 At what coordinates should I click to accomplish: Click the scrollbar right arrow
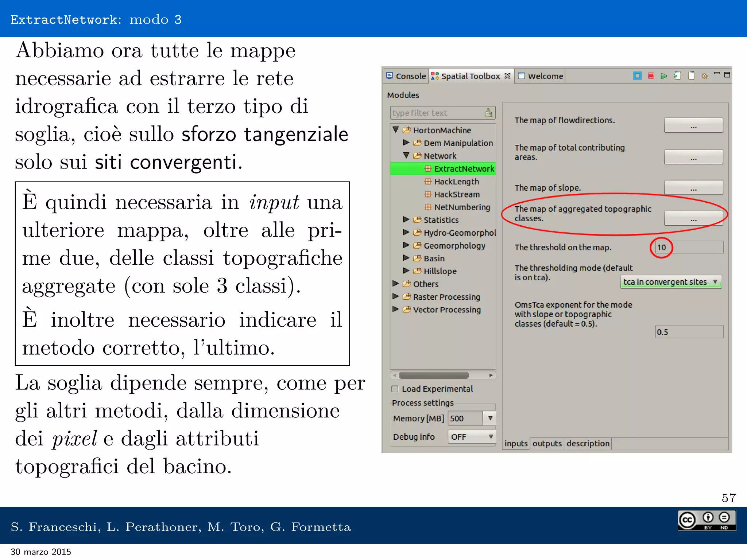491,375
